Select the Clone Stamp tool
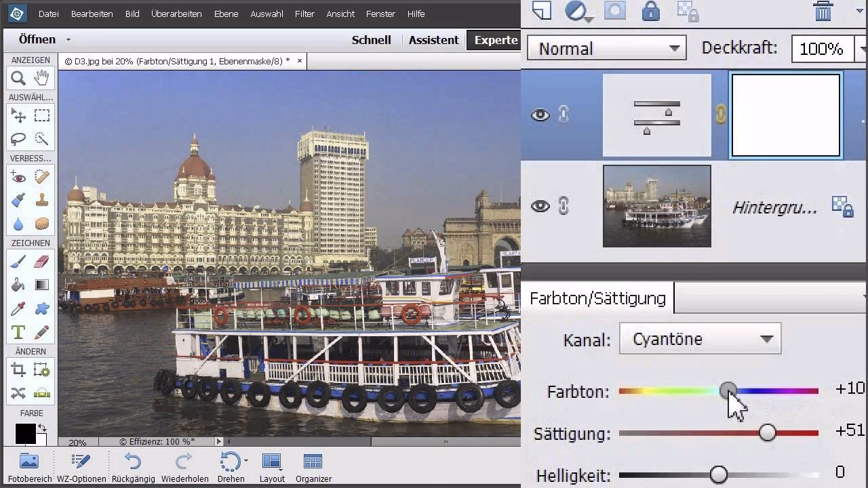Image resolution: width=868 pixels, height=488 pixels. coord(42,200)
